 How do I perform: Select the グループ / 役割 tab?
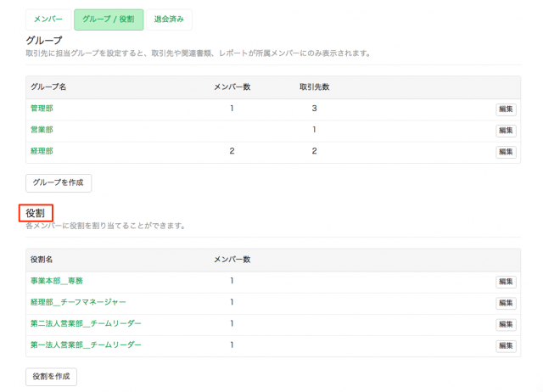[x=108, y=20]
